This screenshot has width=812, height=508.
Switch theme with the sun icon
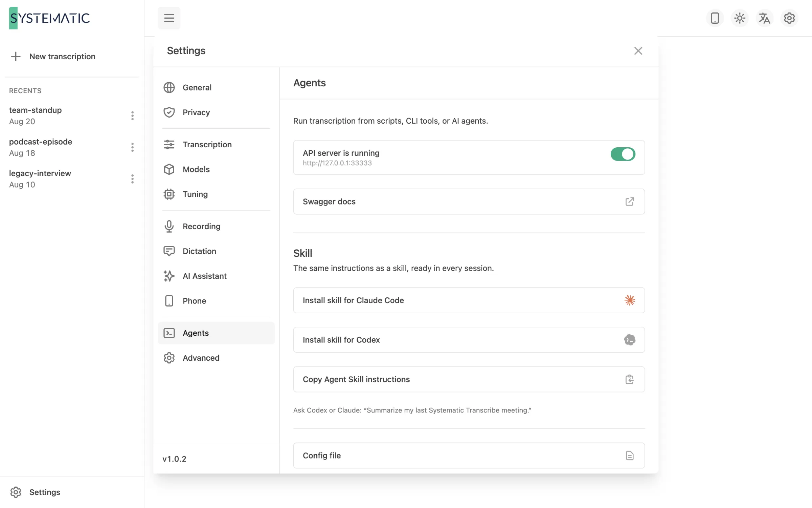pyautogui.click(x=740, y=18)
